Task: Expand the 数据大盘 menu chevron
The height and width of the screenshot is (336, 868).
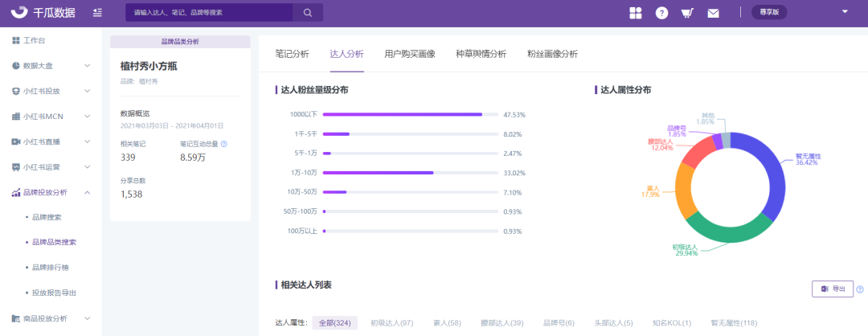Action: [x=88, y=66]
